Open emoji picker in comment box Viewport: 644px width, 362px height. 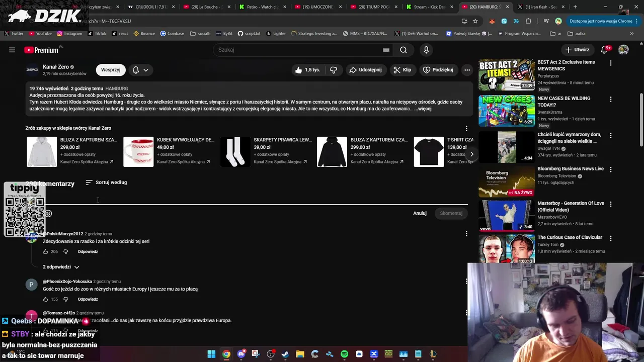tap(48, 214)
